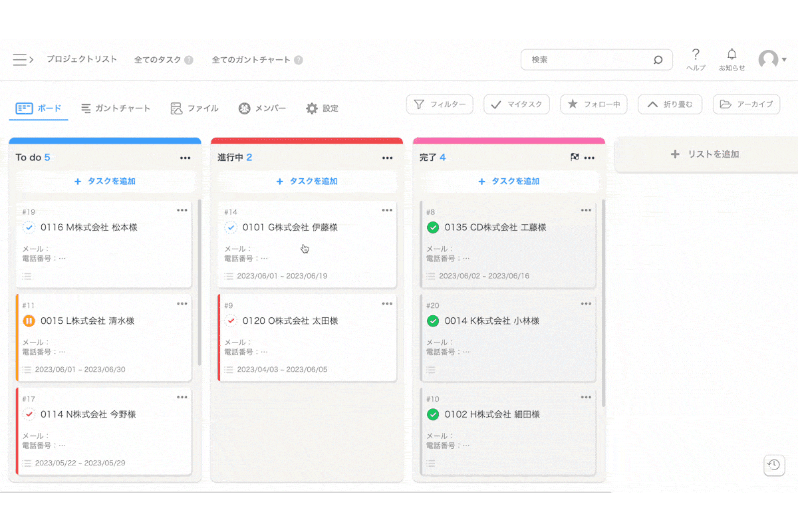Open the account avatar dropdown
This screenshot has height=532, width=798.
pos(770,59)
